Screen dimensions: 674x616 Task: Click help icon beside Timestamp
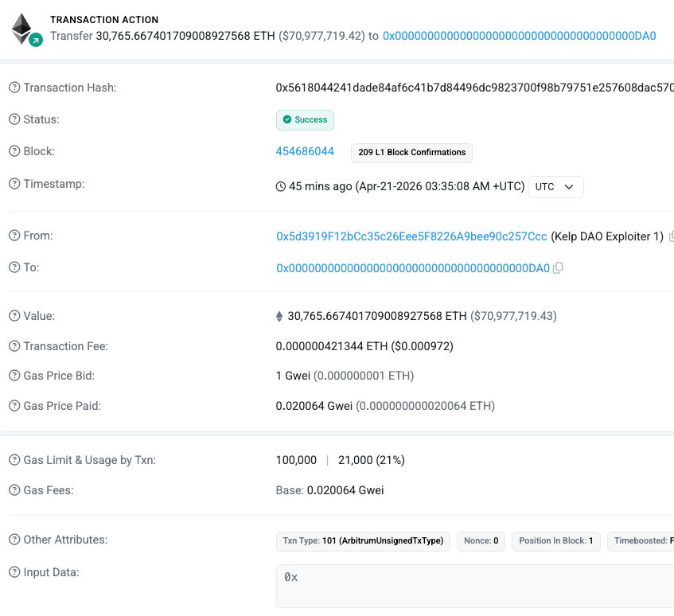14,184
